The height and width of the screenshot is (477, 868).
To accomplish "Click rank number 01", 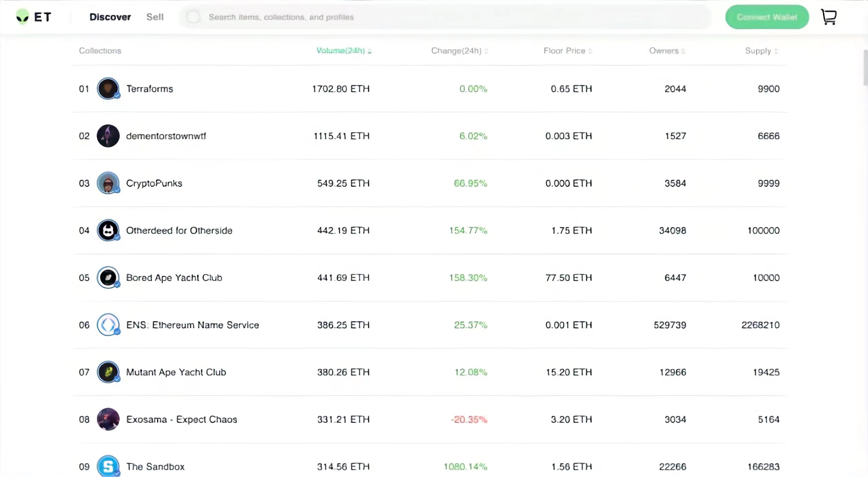I will [84, 89].
